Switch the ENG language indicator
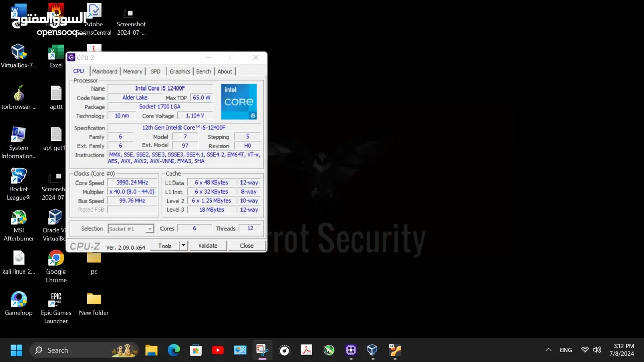The width and height of the screenshot is (644, 362). tap(566, 350)
